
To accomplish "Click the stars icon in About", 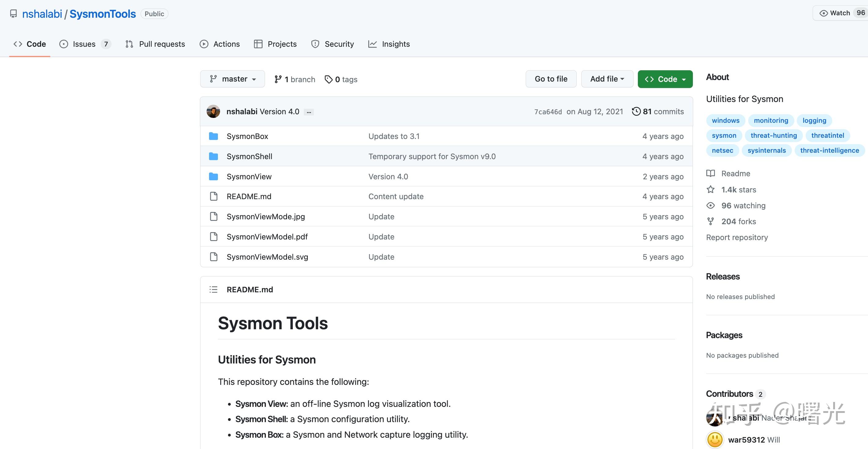I will coord(711,190).
